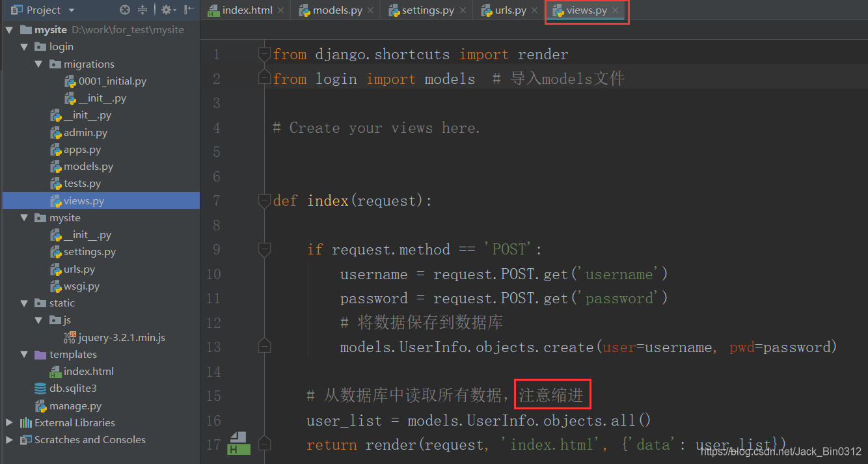This screenshot has width=868, height=464.
Task: Collapse the static folder
Action: 24,303
